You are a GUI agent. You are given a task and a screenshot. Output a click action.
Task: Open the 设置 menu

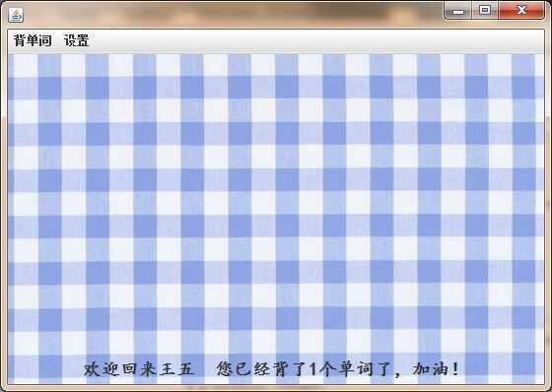[x=77, y=40]
